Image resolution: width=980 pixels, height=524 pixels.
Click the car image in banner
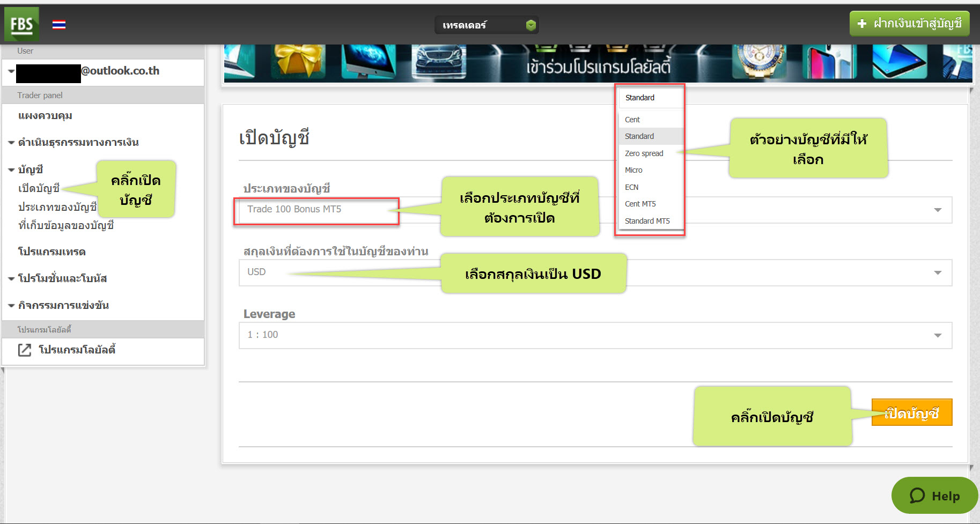tap(439, 62)
